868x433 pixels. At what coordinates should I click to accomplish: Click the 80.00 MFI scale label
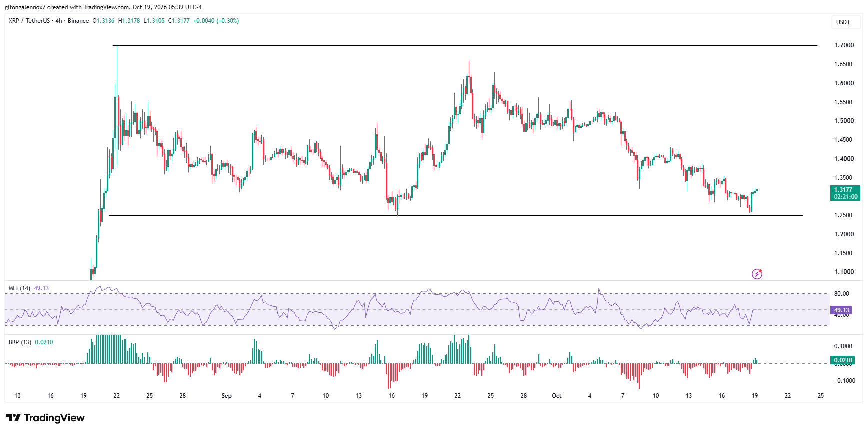[842, 294]
